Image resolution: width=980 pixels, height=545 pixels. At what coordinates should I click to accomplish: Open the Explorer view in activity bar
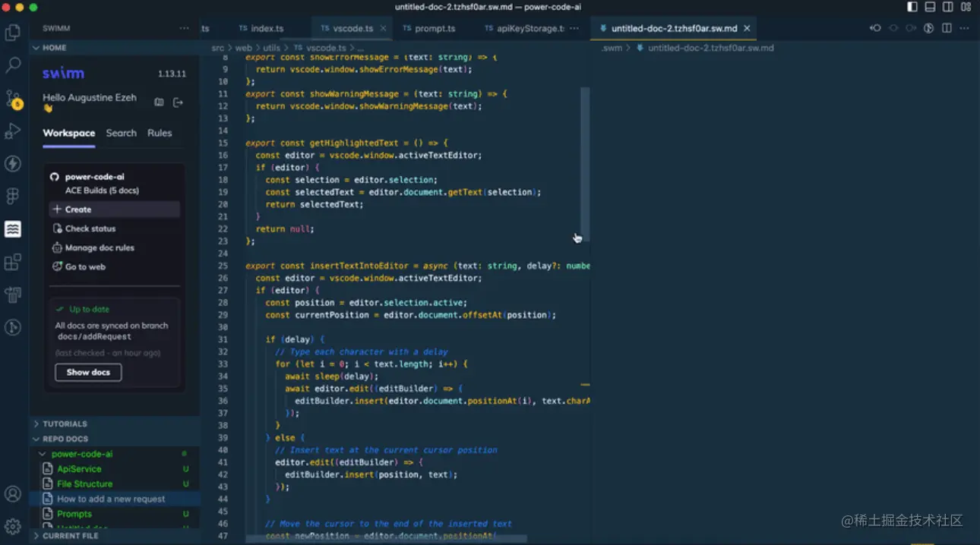pos(13,33)
